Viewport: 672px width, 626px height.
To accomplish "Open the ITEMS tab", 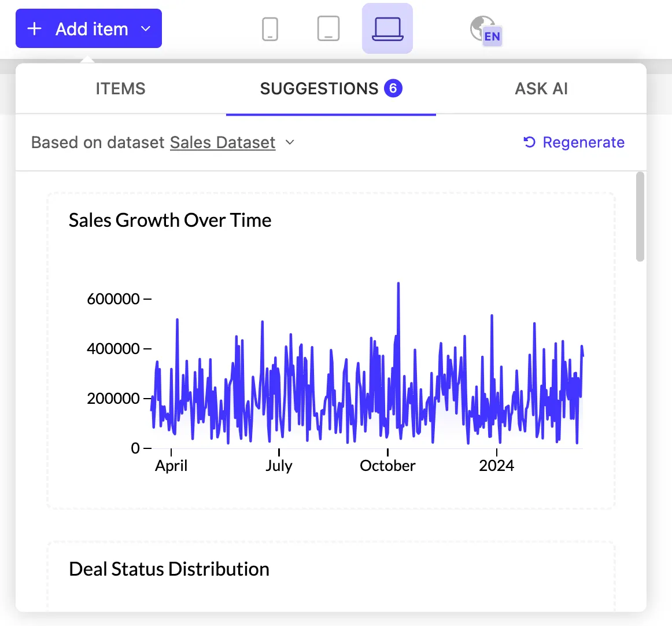I will point(120,89).
